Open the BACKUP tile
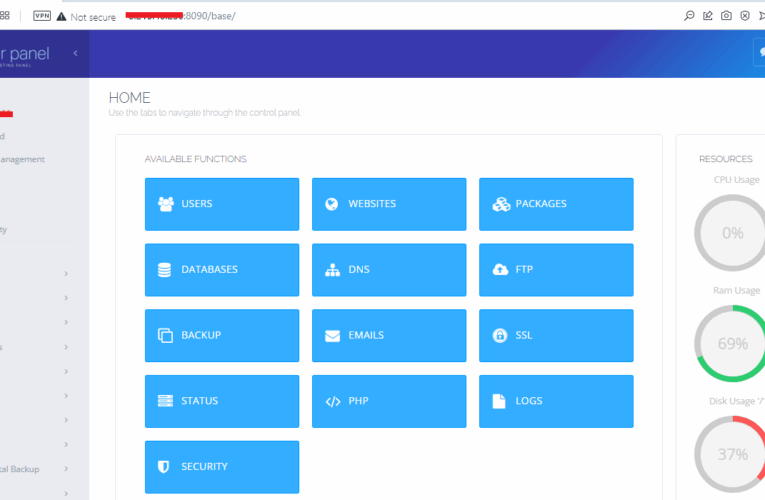The height and width of the screenshot is (500, 765). pyautogui.click(x=222, y=336)
